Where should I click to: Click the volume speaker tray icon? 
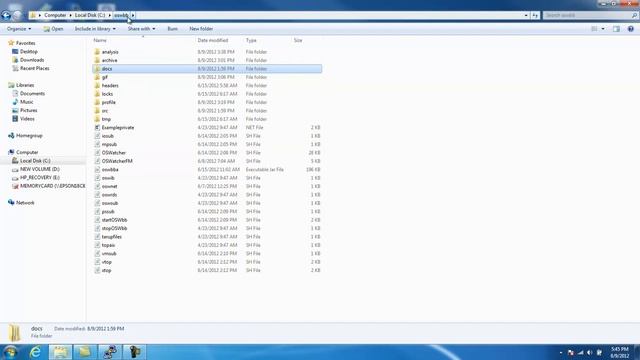[589, 352]
